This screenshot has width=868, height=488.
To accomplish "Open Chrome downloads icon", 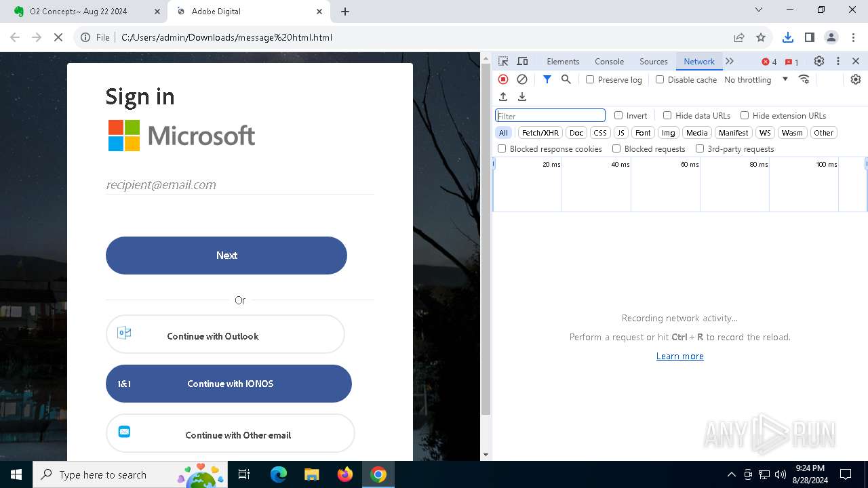I will click(788, 37).
